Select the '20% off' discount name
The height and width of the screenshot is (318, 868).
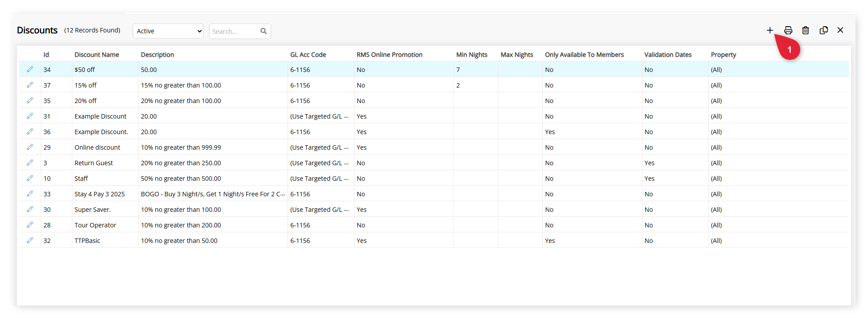tap(86, 101)
